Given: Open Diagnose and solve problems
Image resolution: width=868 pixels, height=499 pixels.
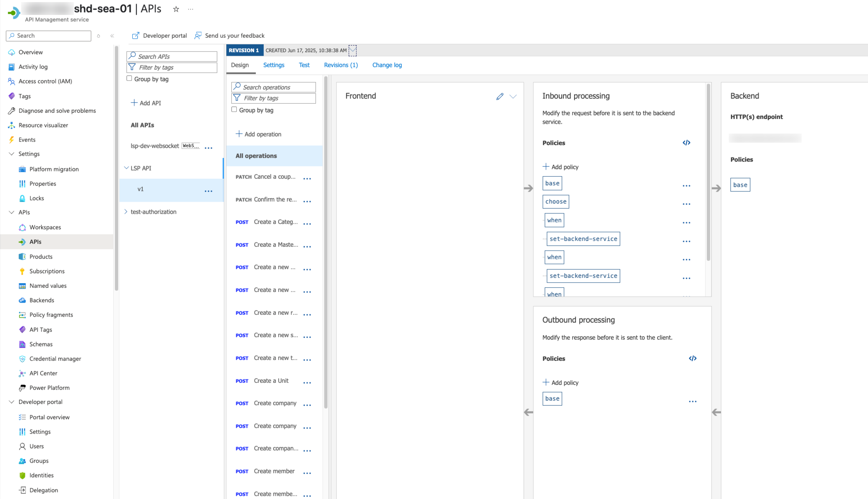Looking at the screenshot, I should tap(57, 111).
